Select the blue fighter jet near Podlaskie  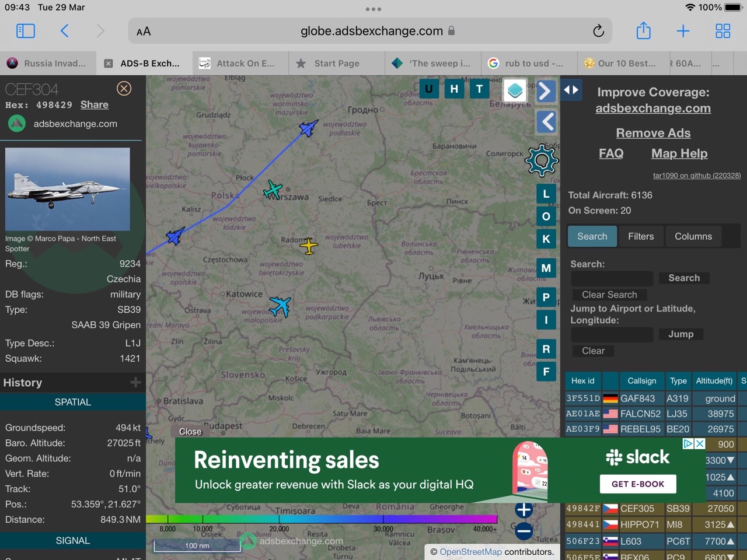pos(309,128)
